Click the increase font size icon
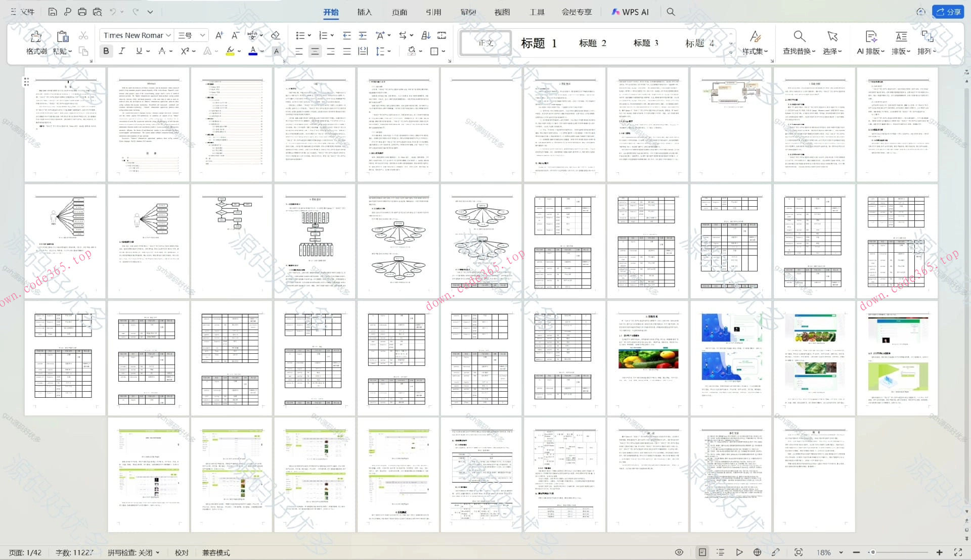The height and width of the screenshot is (560, 971). (x=219, y=35)
